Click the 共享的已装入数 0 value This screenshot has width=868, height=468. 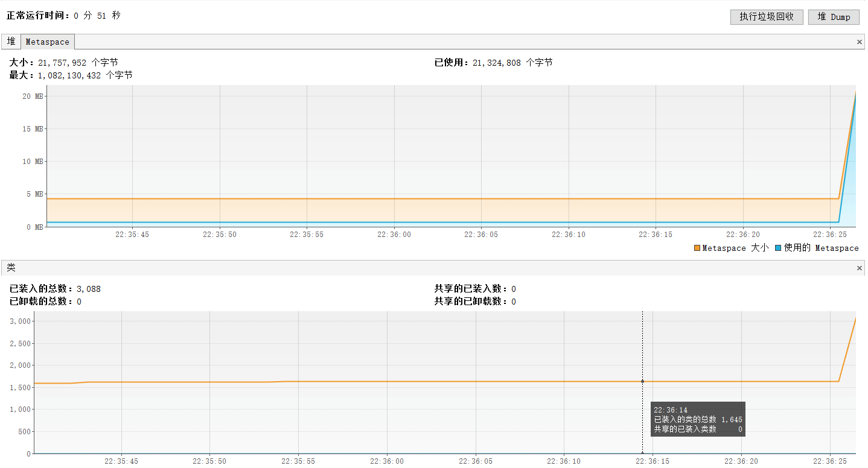point(475,289)
